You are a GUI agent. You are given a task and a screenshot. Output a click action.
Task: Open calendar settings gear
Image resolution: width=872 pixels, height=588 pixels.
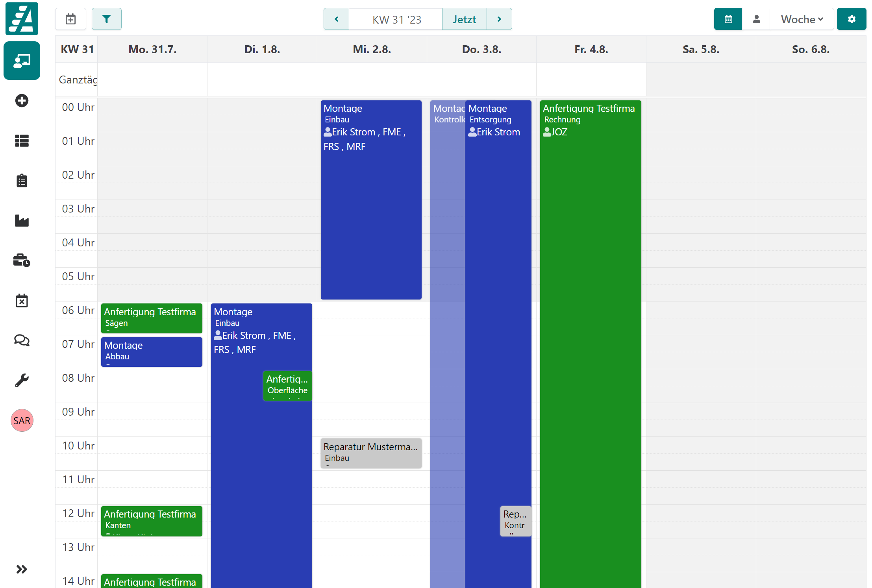click(x=851, y=19)
